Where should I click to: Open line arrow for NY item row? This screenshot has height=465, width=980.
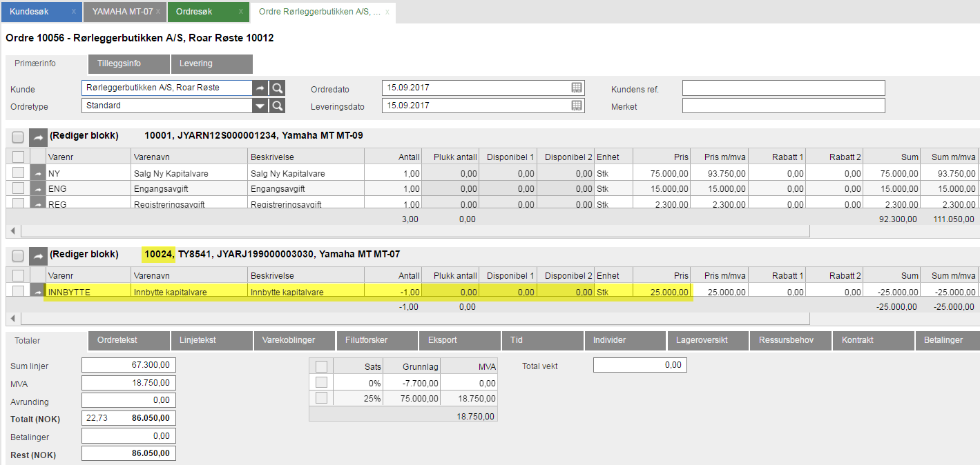point(38,172)
